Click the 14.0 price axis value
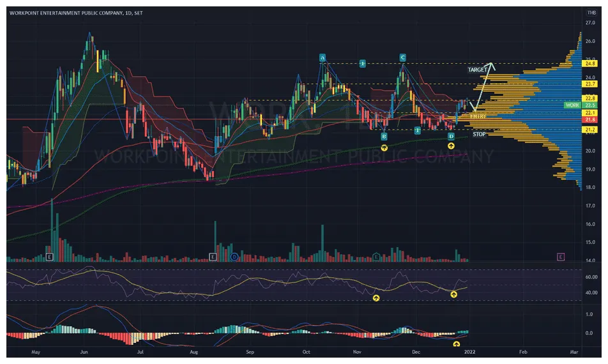608x364 pixels. pos(590,261)
